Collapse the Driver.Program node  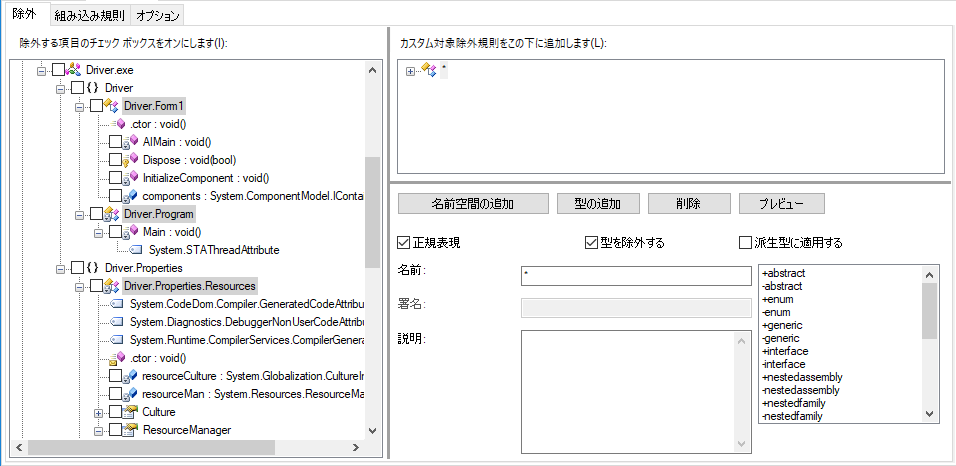click(79, 215)
